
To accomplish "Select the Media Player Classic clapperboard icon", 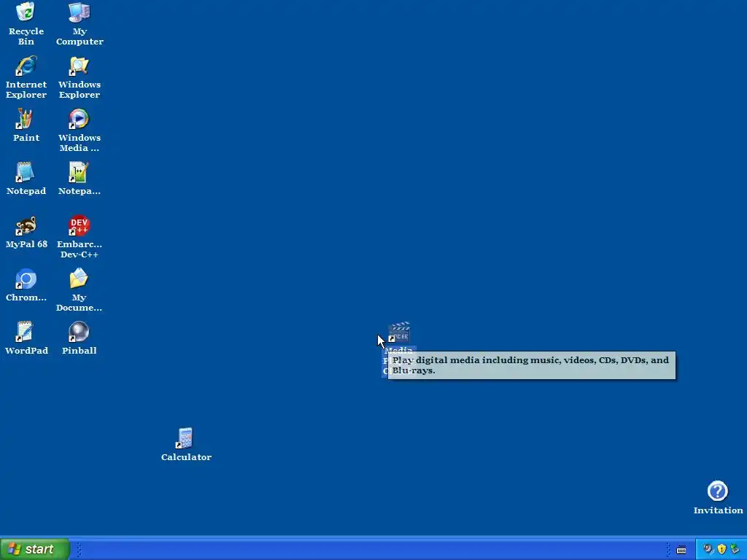I will coord(399,332).
